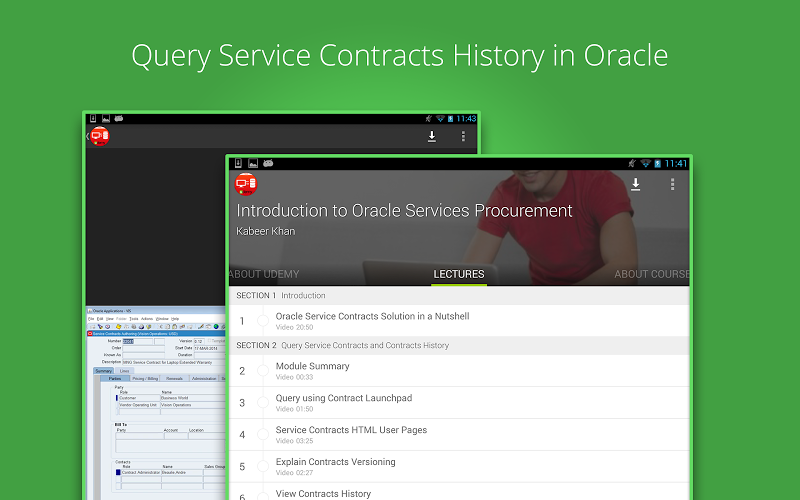The image size is (800, 500).
Task: Tap picture notification icon in back status bar
Action: point(106,118)
